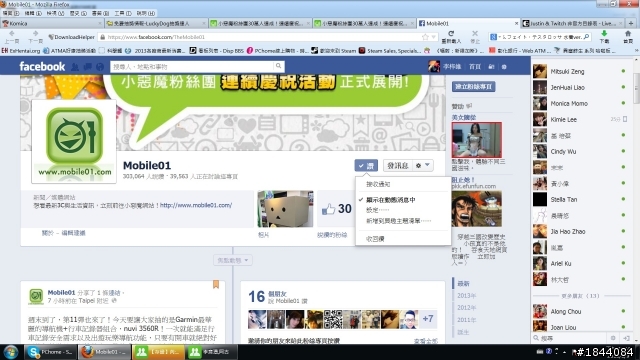Jump to 2013 in timeline navigator
This screenshot has width=640, height=360.
[x=467, y=296]
